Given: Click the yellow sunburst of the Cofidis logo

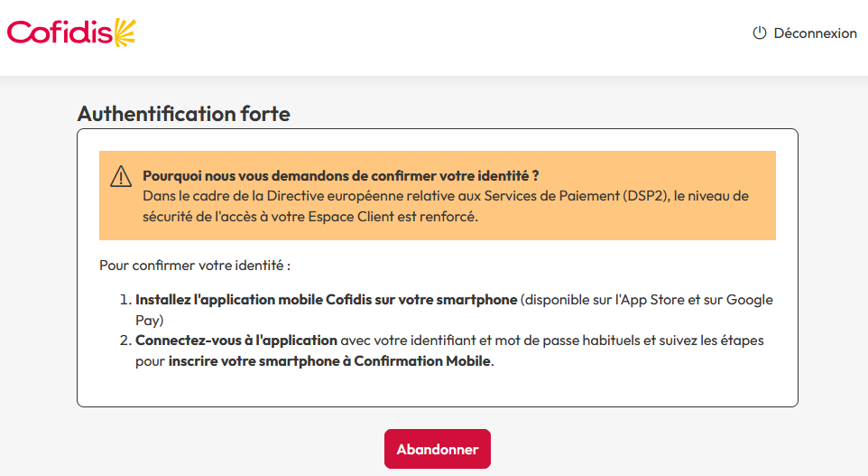Looking at the screenshot, I should (125, 33).
